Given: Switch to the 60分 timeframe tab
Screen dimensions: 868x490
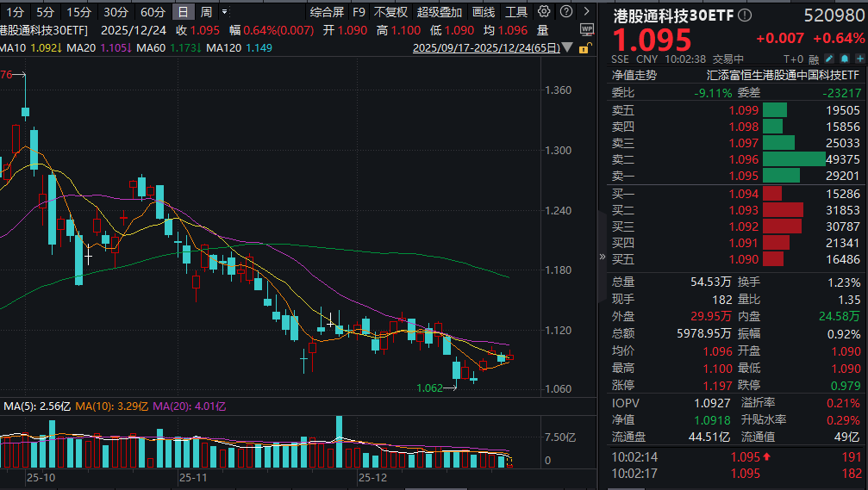Looking at the screenshot, I should pyautogui.click(x=153, y=12).
